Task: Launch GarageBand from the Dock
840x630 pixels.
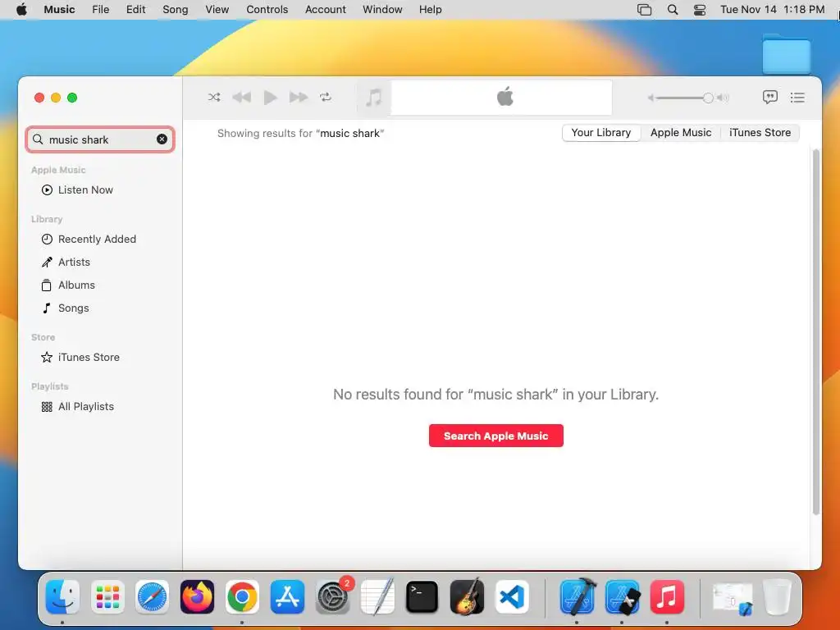Action: pyautogui.click(x=467, y=597)
